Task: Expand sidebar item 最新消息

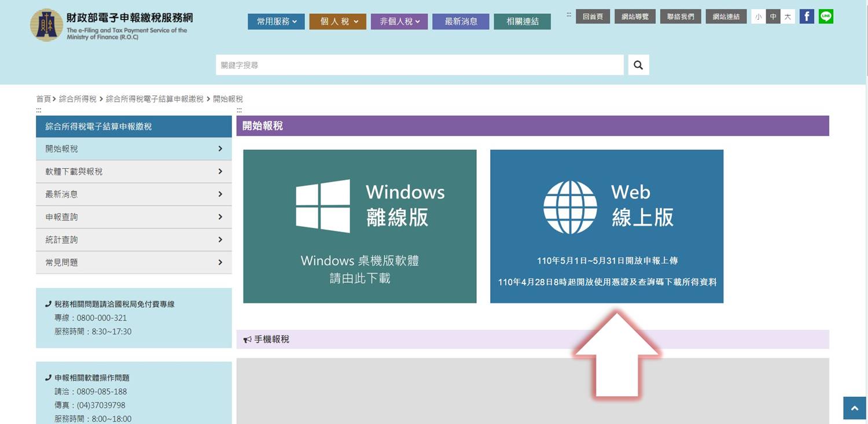Action: pos(134,194)
